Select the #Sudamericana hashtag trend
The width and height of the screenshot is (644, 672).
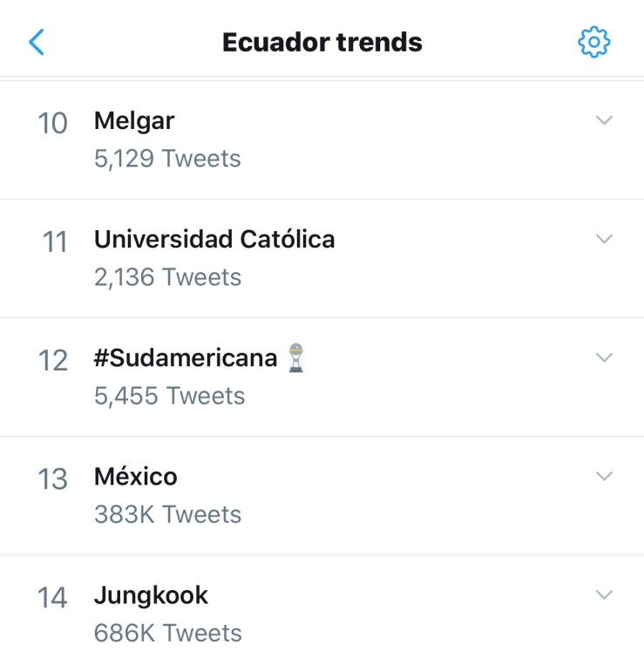pos(186,358)
